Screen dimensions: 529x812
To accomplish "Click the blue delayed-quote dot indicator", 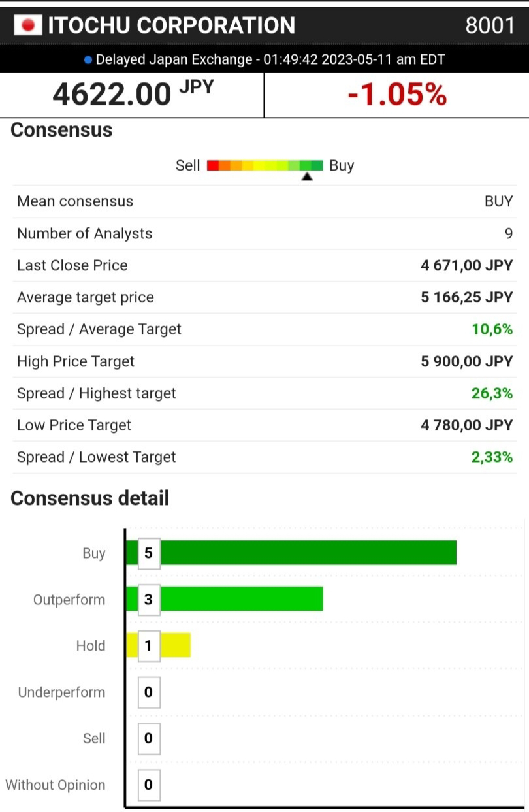I will coord(88,60).
